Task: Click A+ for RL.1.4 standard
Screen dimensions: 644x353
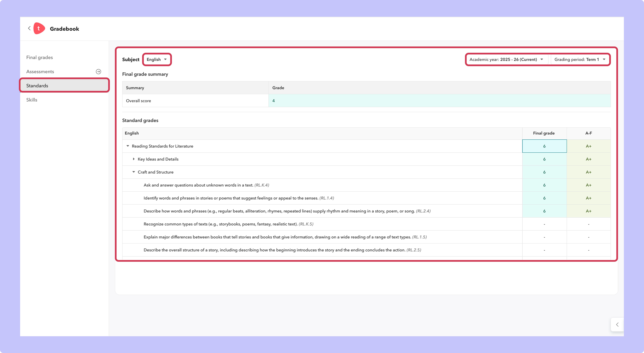Action: 589,198
